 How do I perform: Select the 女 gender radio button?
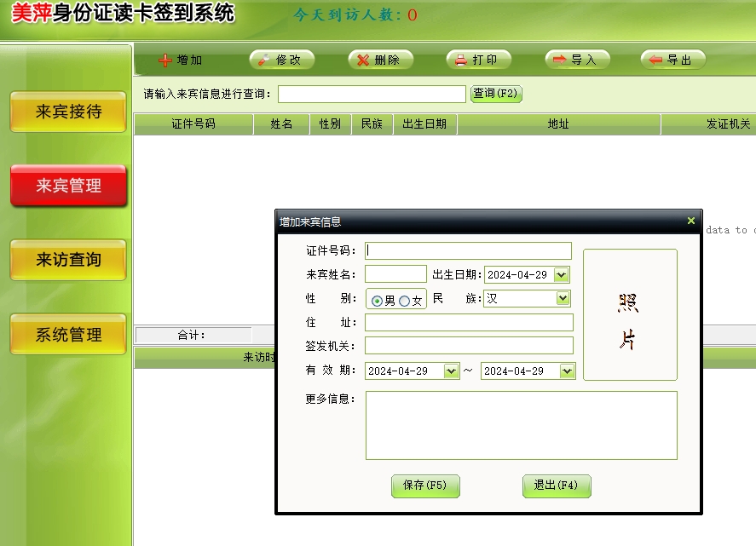[404, 301]
